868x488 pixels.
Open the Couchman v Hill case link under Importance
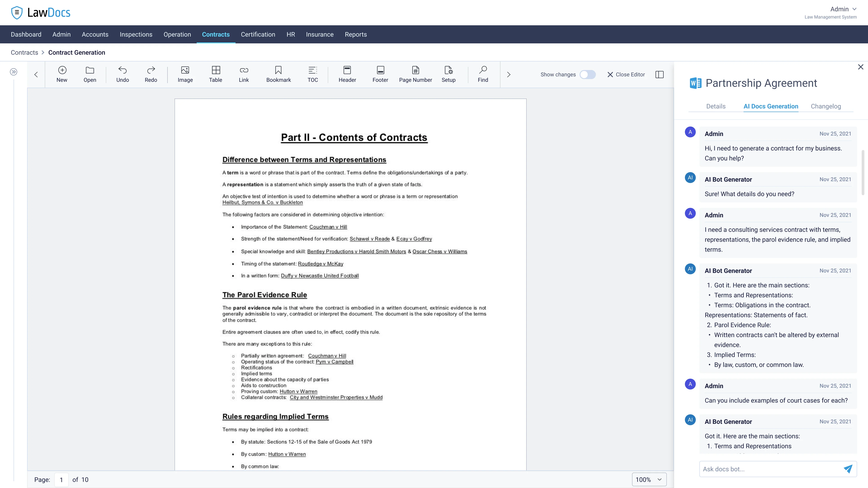[x=328, y=227]
